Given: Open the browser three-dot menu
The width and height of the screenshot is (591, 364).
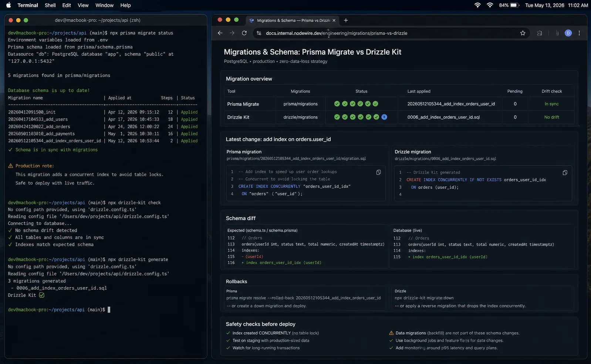Looking at the screenshot, I should pyautogui.click(x=579, y=33).
